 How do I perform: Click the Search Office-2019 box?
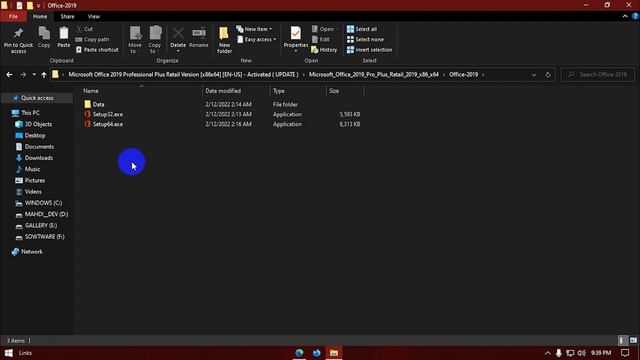pyautogui.click(x=598, y=75)
